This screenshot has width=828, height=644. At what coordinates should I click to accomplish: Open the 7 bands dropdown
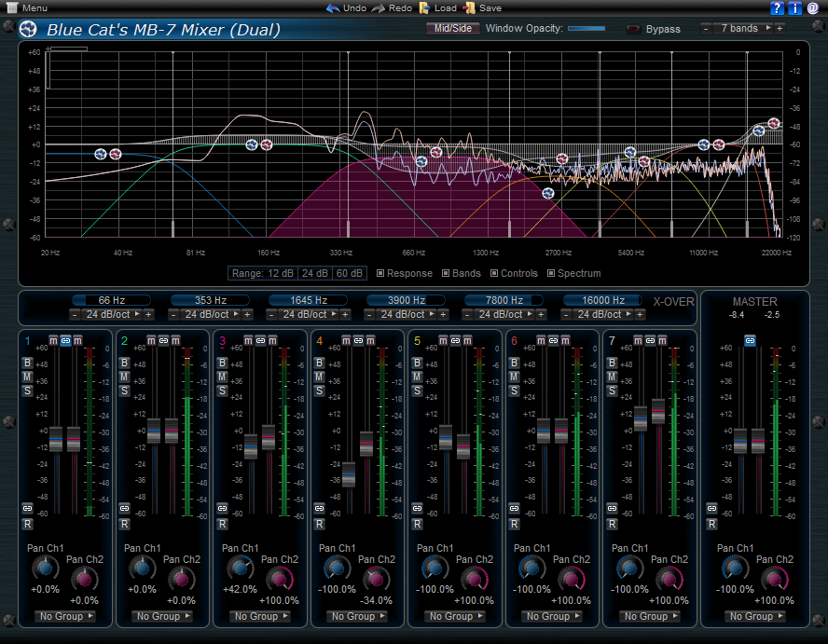pyautogui.click(x=743, y=29)
